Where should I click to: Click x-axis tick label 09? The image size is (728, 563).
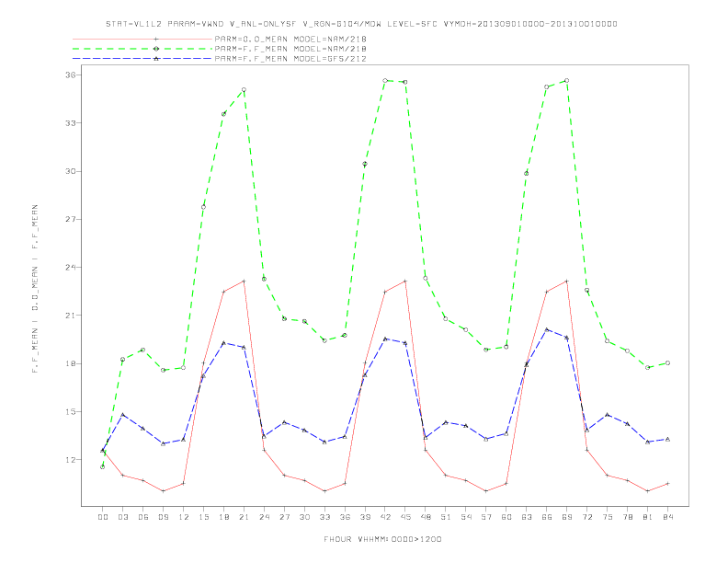(163, 517)
